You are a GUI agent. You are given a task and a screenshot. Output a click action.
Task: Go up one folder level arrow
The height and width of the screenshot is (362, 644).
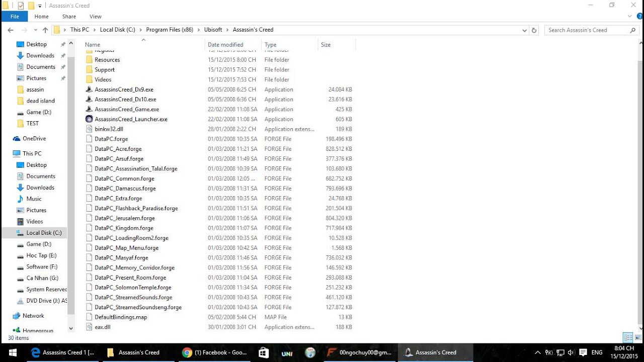45,30
